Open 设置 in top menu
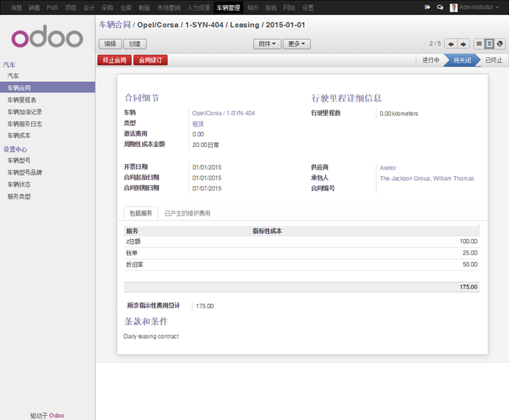This screenshot has width=509, height=420. click(308, 8)
